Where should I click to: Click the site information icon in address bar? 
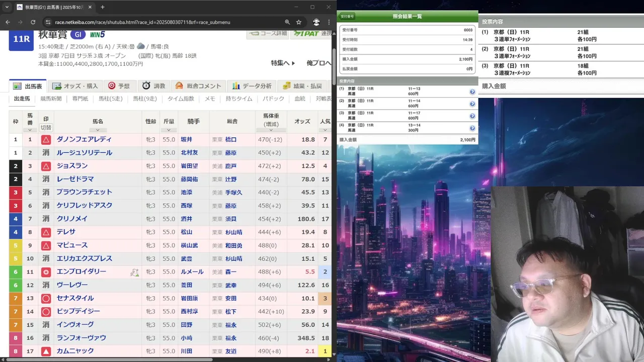pyautogui.click(x=47, y=22)
